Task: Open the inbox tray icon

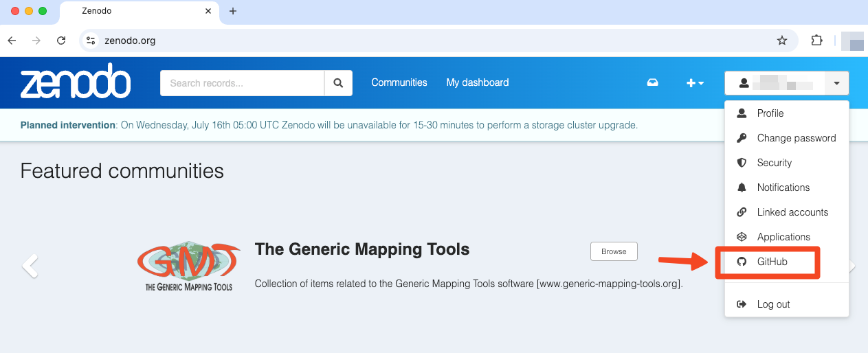Action: click(652, 82)
